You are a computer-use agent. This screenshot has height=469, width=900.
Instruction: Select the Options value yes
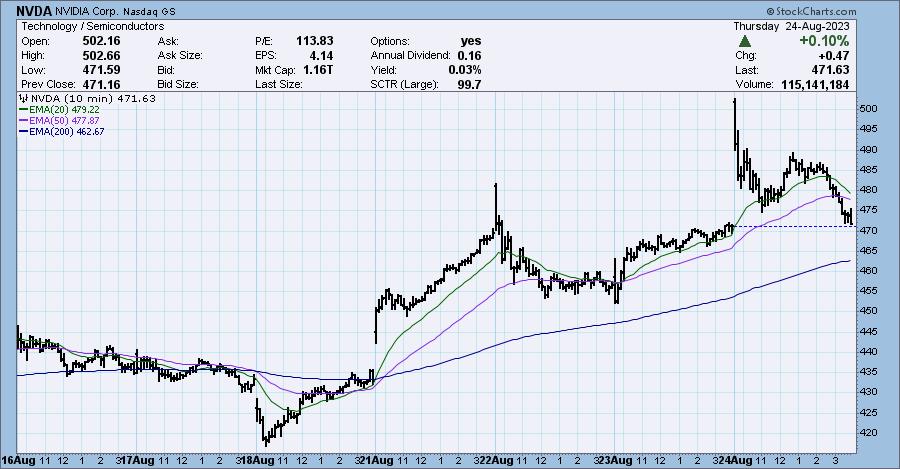click(471, 41)
